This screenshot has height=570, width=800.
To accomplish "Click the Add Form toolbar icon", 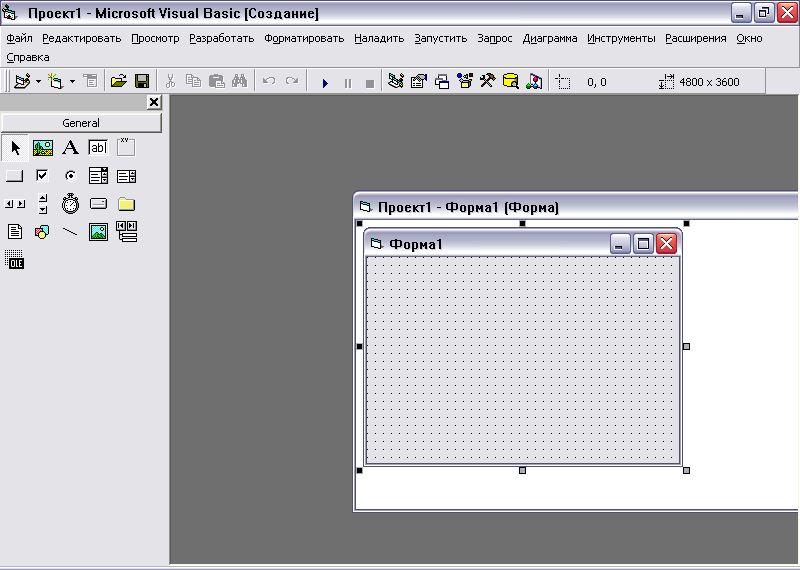I will [x=55, y=81].
